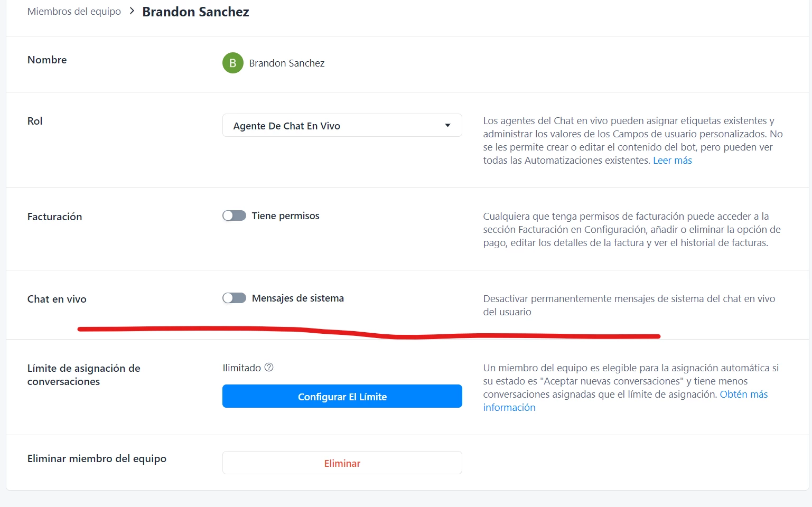Click the Rol dropdown arrow
The height and width of the screenshot is (507, 812).
click(447, 126)
